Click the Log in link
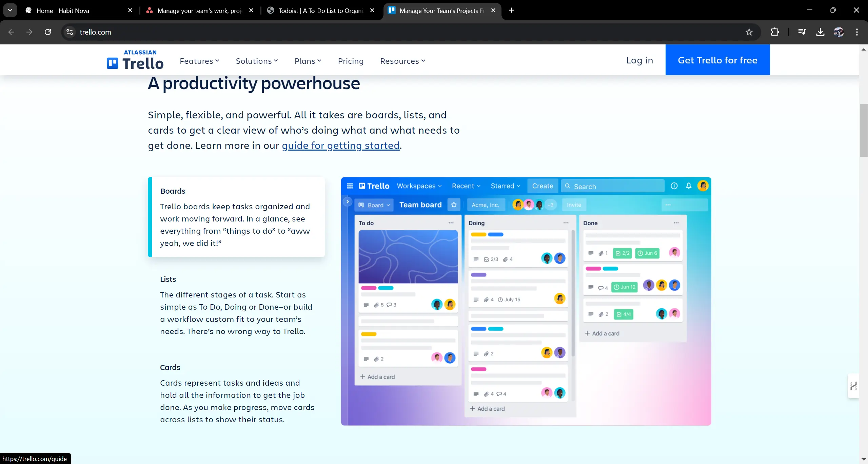 639,60
